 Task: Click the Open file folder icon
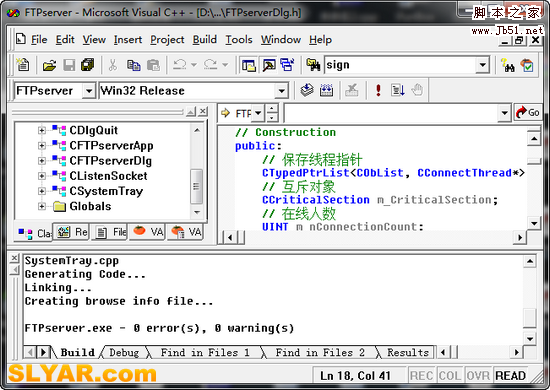click(49, 65)
